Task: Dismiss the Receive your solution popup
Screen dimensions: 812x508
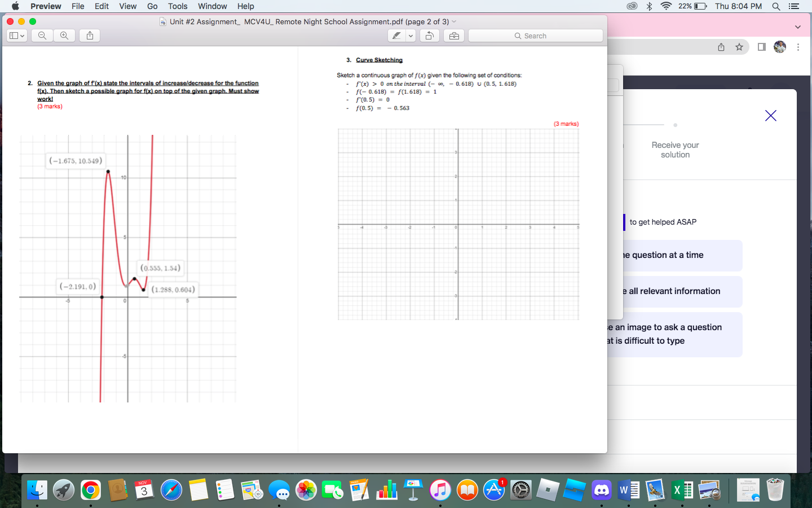Action: [x=770, y=116]
